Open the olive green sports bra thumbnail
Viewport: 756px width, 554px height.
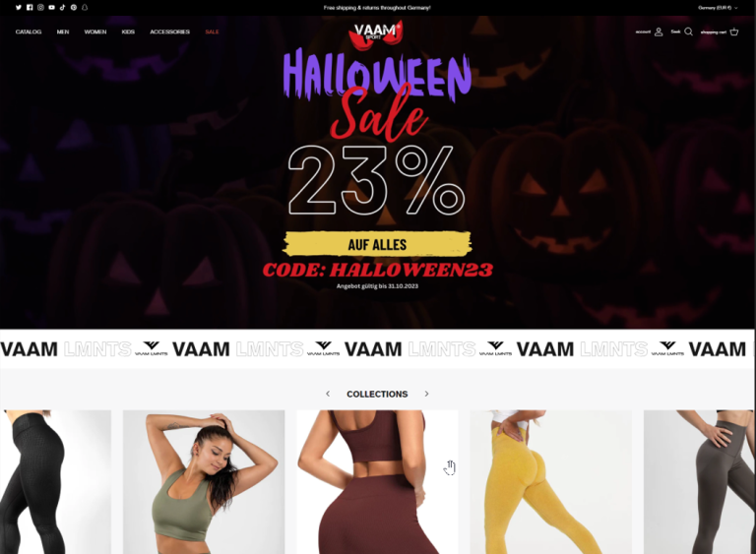point(204,482)
